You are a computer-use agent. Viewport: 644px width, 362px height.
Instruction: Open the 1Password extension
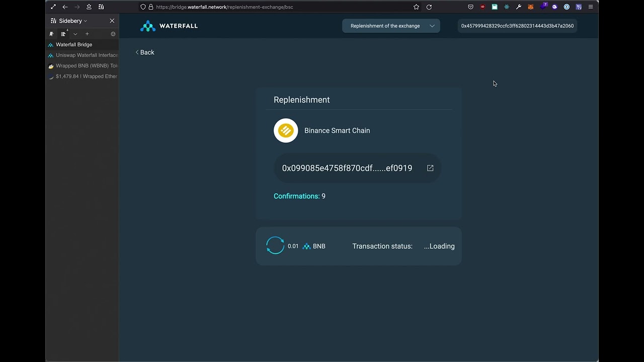[x=567, y=7]
